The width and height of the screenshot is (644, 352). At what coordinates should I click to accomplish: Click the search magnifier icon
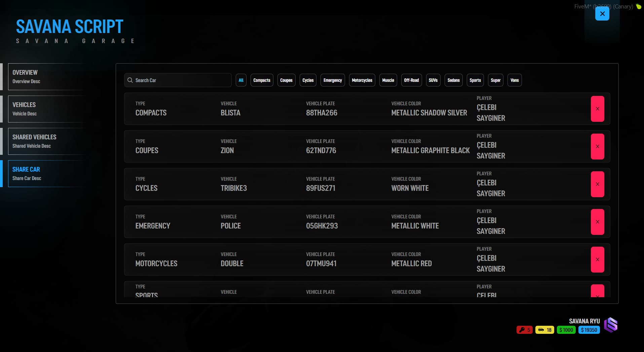[x=130, y=80]
